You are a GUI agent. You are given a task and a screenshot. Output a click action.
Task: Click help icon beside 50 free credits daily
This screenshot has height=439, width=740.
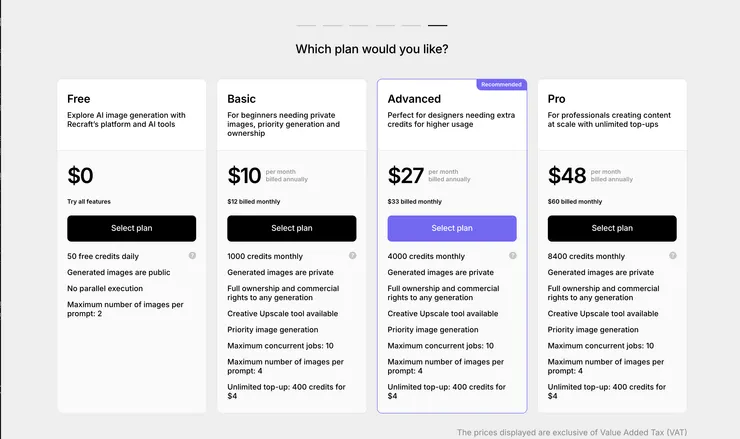(x=192, y=256)
